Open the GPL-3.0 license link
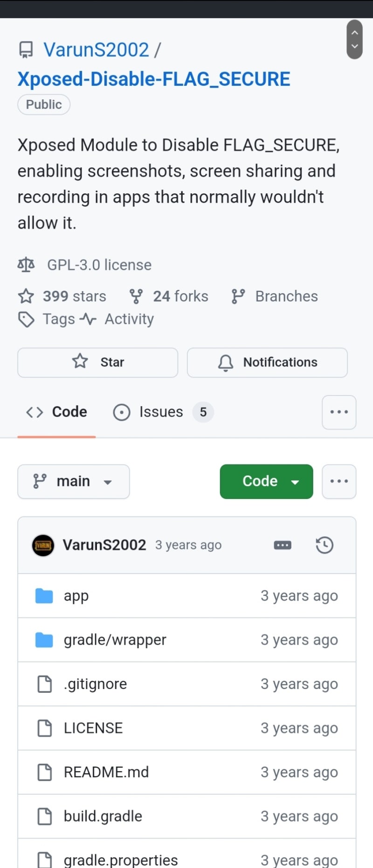Viewport: 373px width, 868px height. (x=99, y=265)
